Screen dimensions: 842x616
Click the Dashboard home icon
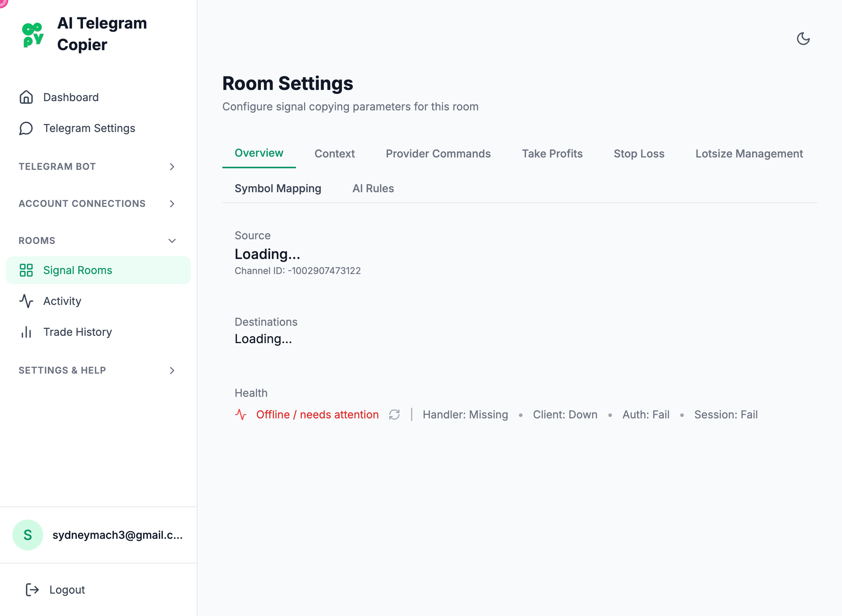26,97
